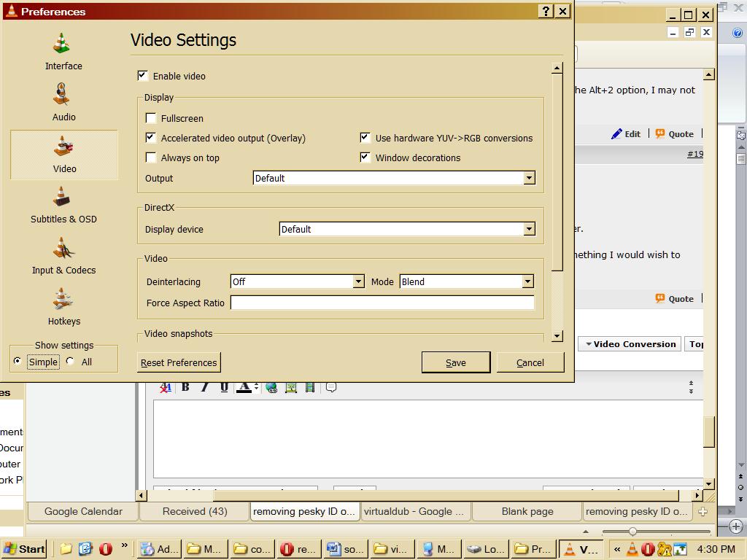Screen dimensions: 747x560
Task: Enable the Fullscreen checkbox
Action: (150, 117)
